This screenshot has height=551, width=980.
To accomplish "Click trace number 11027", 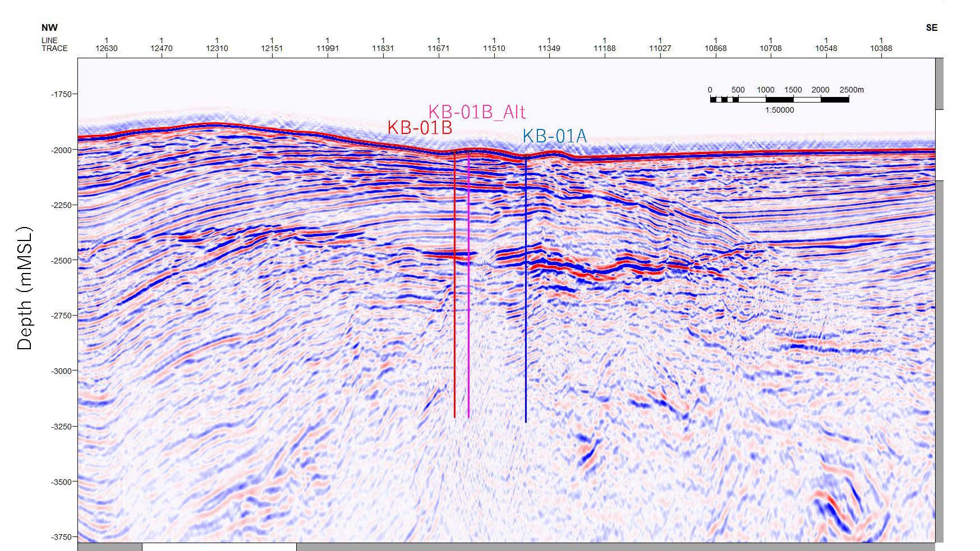I will 660,48.
